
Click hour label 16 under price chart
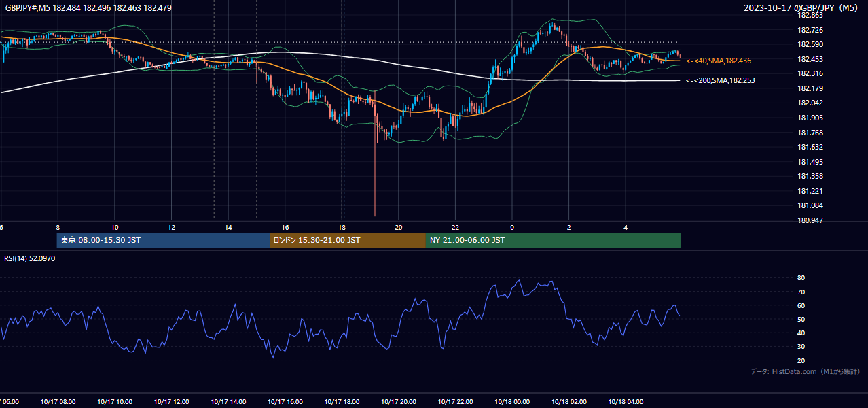(x=285, y=227)
